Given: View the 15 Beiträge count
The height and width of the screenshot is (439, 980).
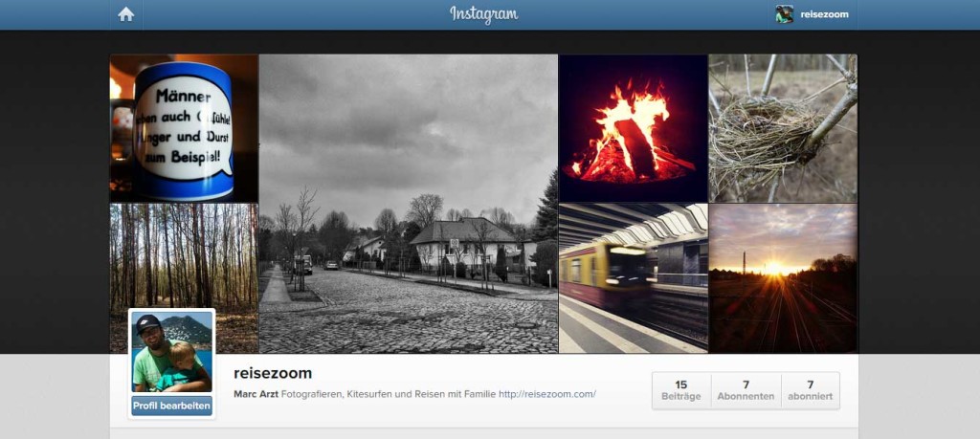Looking at the screenshot, I should click(681, 391).
